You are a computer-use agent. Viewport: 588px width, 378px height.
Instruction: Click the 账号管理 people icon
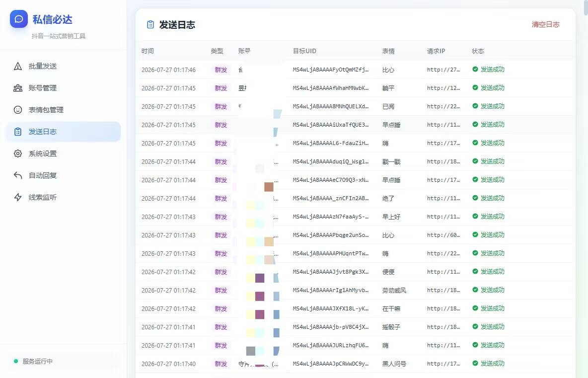pyautogui.click(x=17, y=88)
